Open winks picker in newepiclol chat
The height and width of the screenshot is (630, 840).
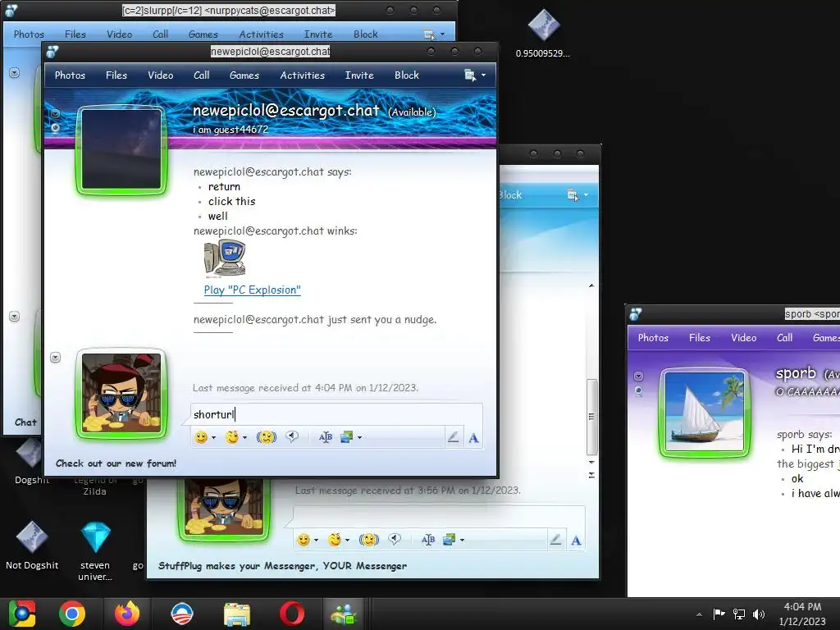[x=232, y=437]
